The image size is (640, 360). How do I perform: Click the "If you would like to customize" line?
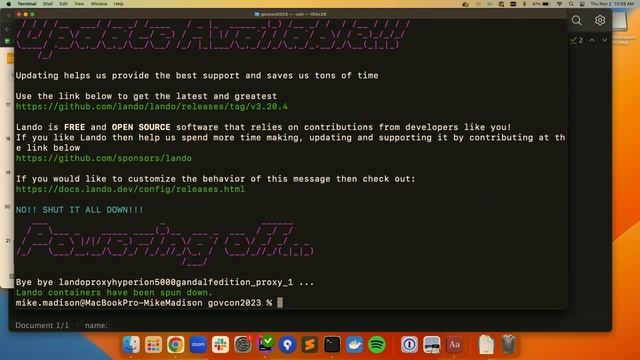coord(216,179)
